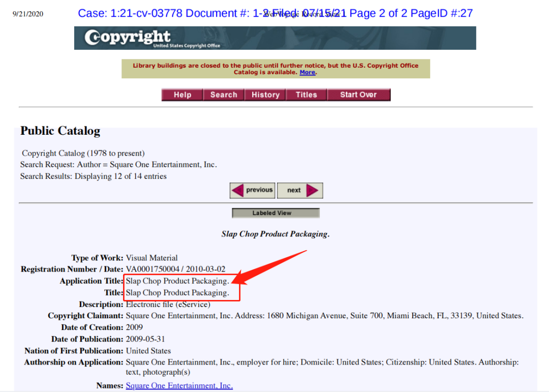549x392 pixels.
Task: Open the History menu button
Action: click(x=265, y=95)
